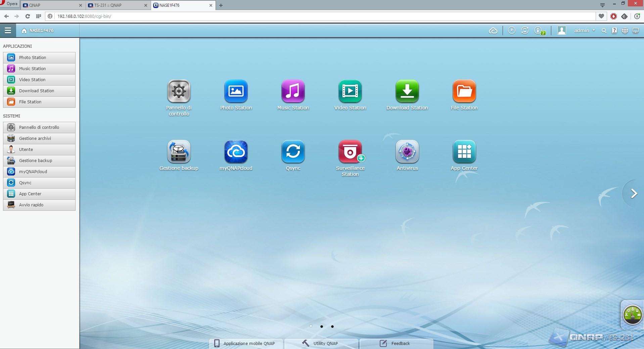This screenshot has height=349, width=644.
Task: Select the first desktop page dot
Action: click(x=311, y=326)
